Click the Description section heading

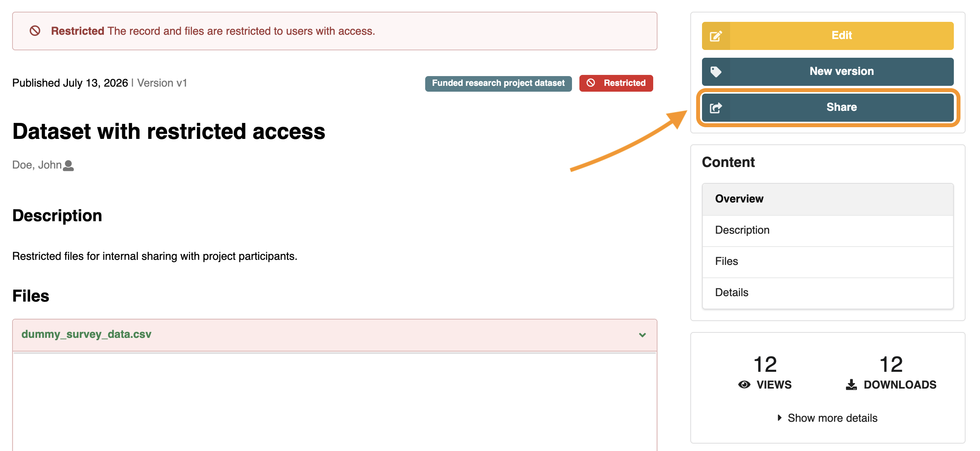pos(57,216)
